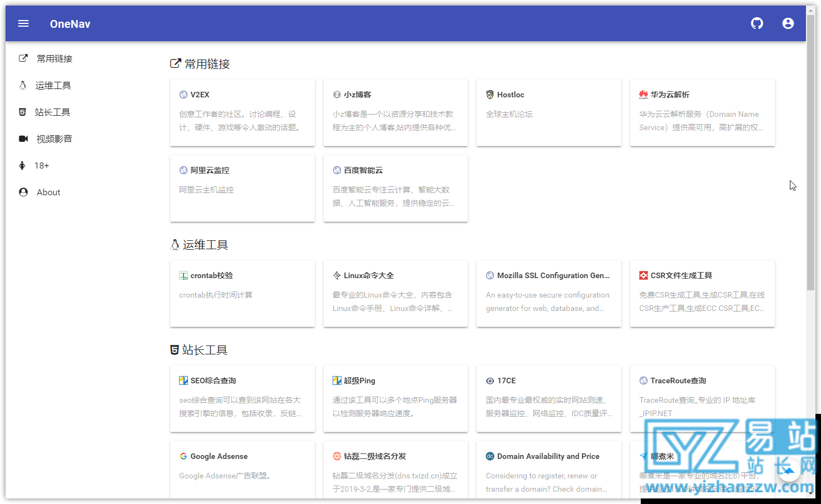Click the Domain Availability and Price favicon

pyautogui.click(x=490, y=456)
